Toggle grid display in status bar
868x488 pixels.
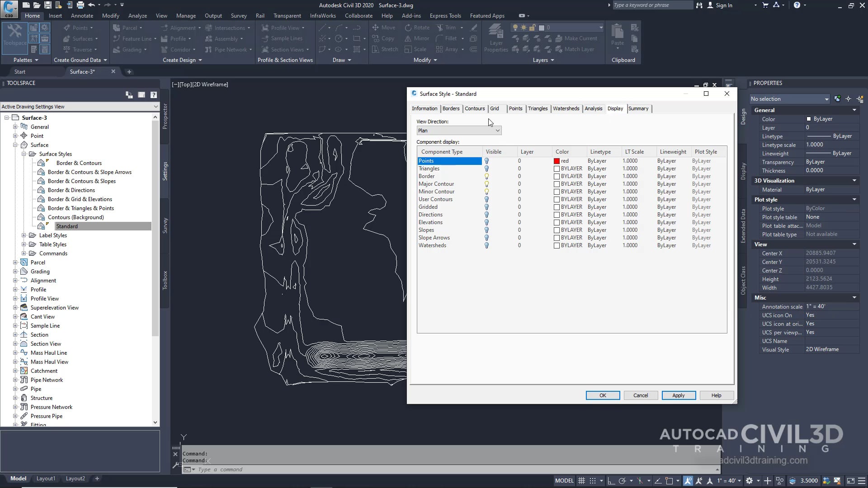tap(581, 481)
